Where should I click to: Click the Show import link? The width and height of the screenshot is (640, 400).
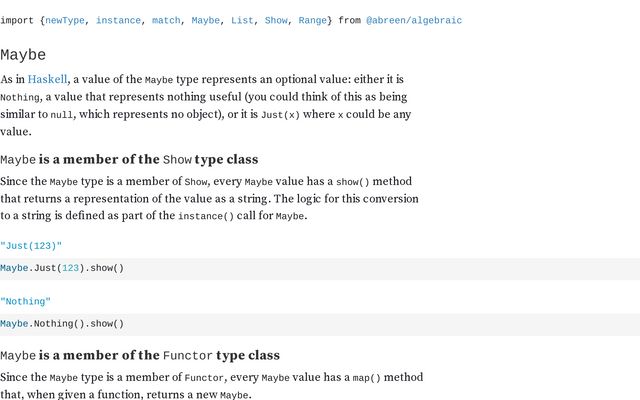[x=276, y=20]
